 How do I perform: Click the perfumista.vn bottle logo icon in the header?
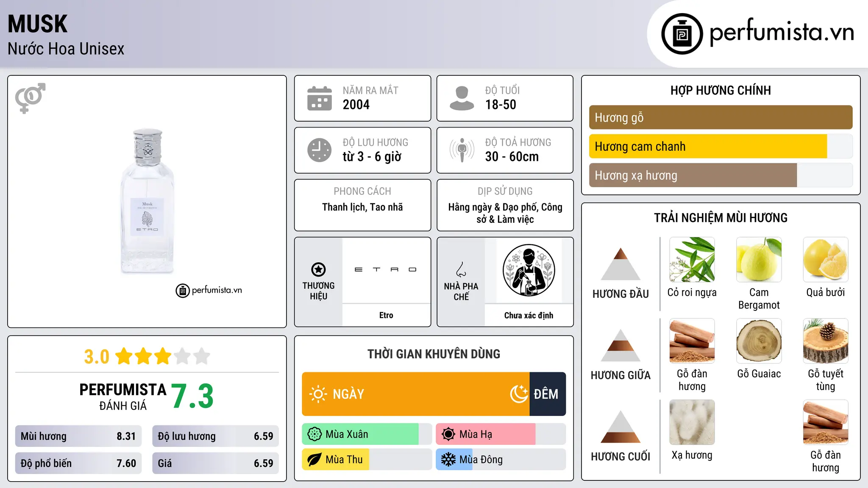(682, 34)
